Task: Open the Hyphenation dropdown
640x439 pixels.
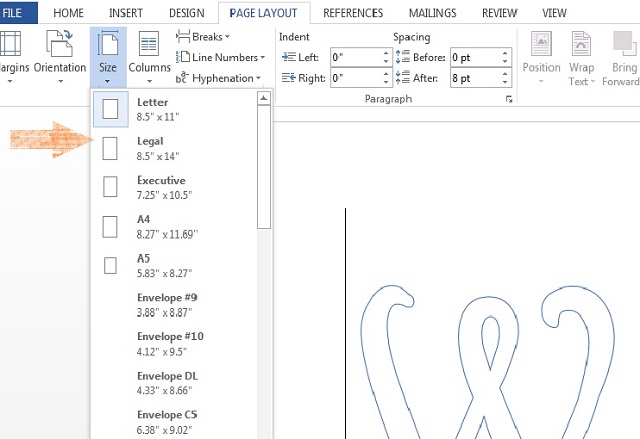Action: click(218, 78)
